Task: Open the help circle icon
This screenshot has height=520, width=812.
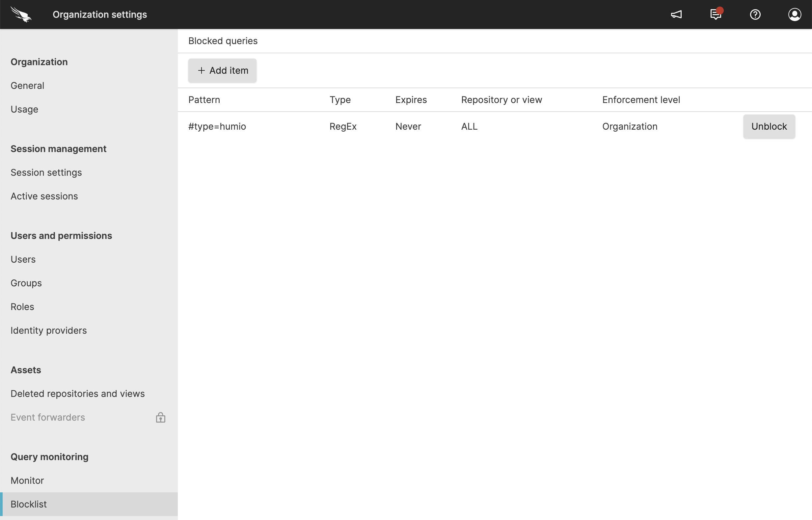Action: pos(756,14)
